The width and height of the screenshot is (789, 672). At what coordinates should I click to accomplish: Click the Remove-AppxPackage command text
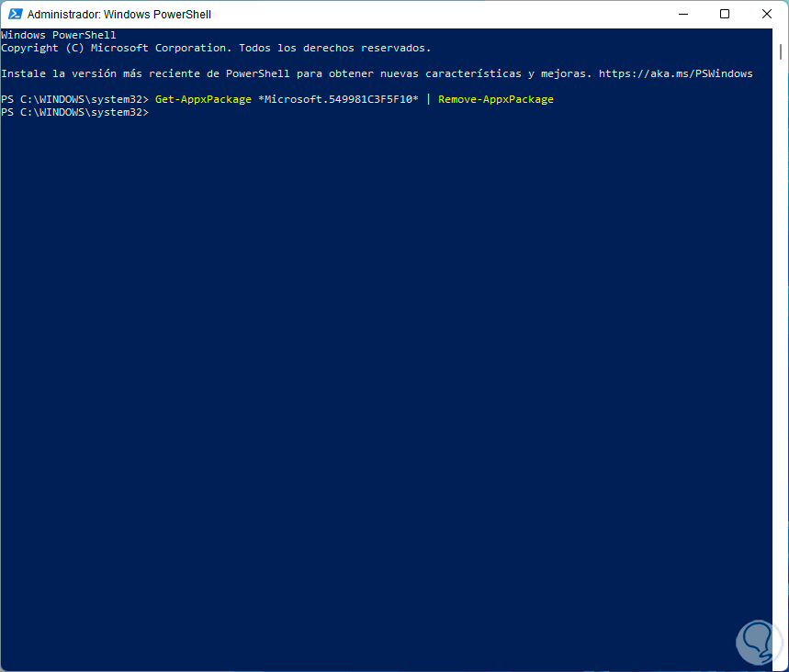[x=496, y=99]
